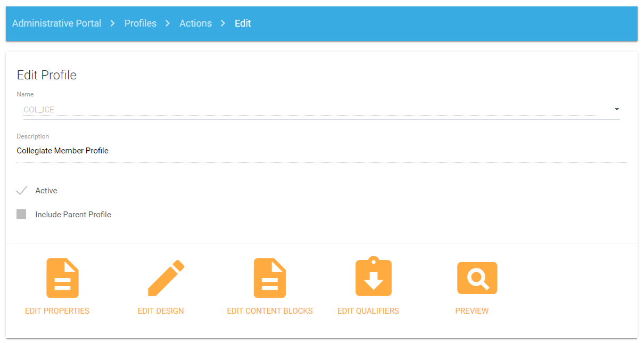Click the Edit Qualifiers clipboard icon

[x=373, y=277]
